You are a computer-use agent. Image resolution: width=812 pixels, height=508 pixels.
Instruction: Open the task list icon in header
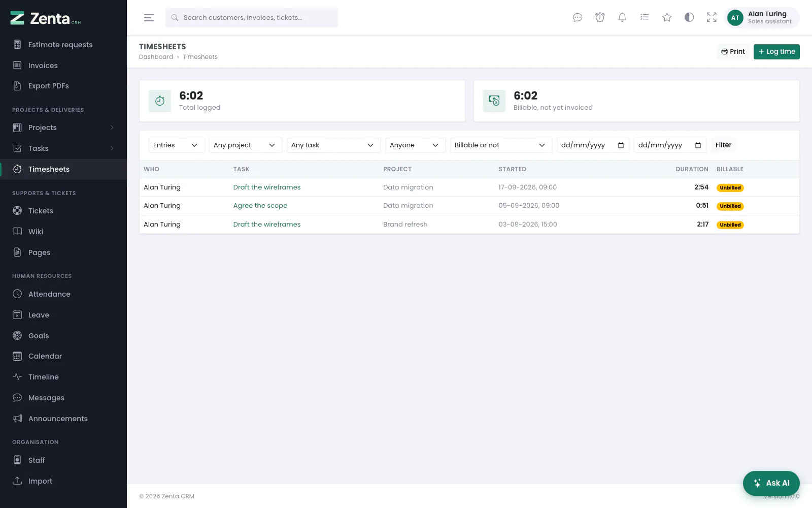645,18
